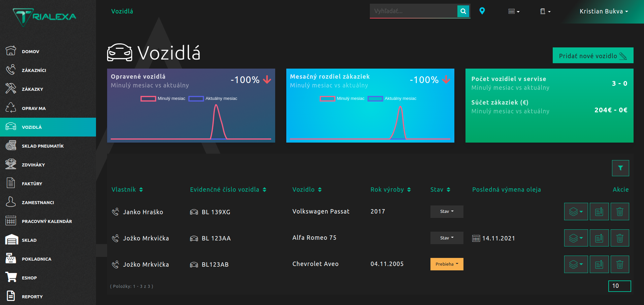The height and width of the screenshot is (305, 644).
Task: Open the document icon for Alfa Romeo 75
Action: pyautogui.click(x=599, y=238)
